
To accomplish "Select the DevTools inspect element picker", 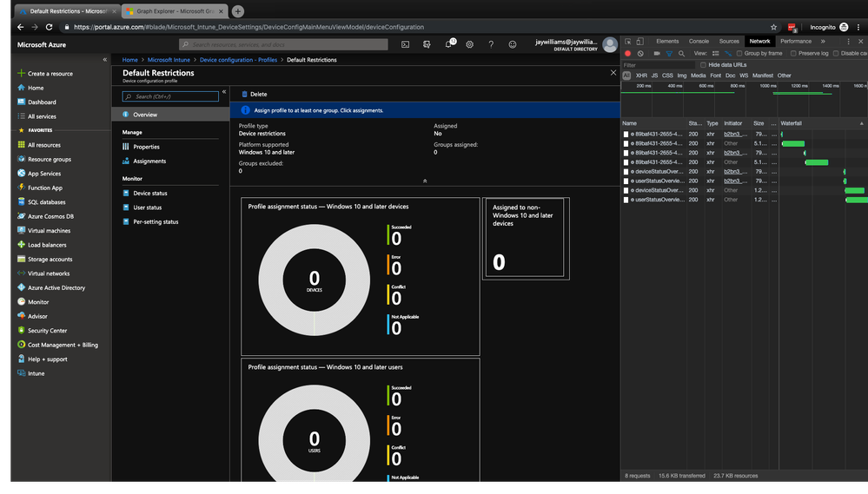I will pyautogui.click(x=627, y=42).
